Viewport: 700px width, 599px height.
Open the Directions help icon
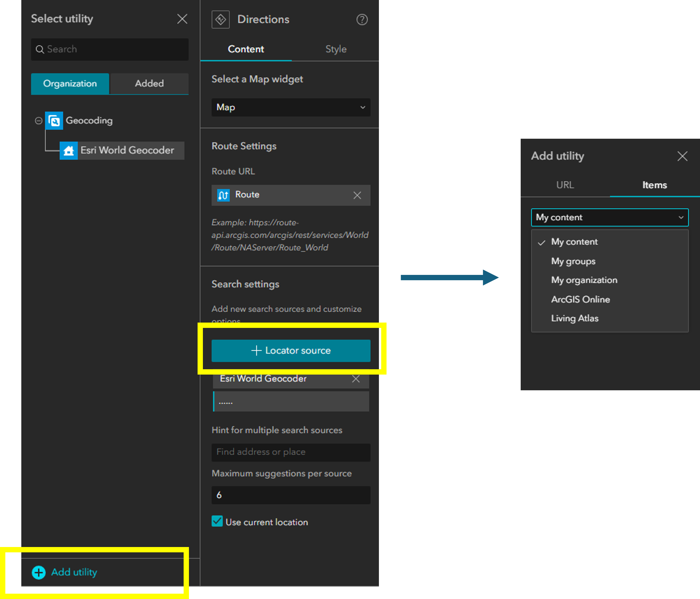[x=362, y=20]
